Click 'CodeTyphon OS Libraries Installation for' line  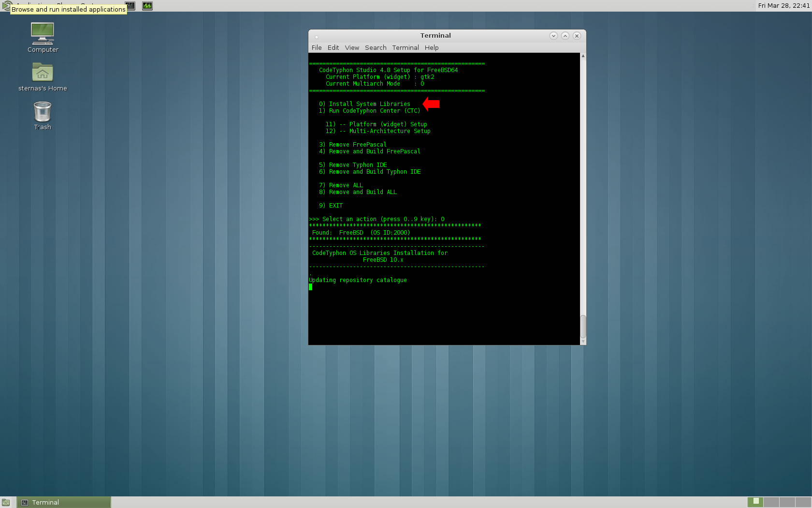coord(380,253)
